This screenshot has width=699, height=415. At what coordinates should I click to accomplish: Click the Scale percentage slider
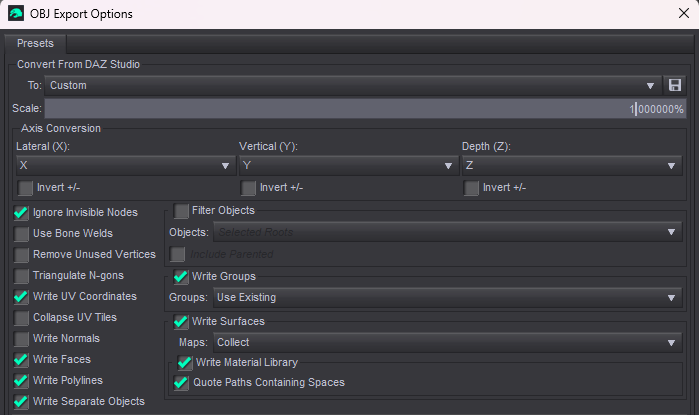tap(365, 109)
